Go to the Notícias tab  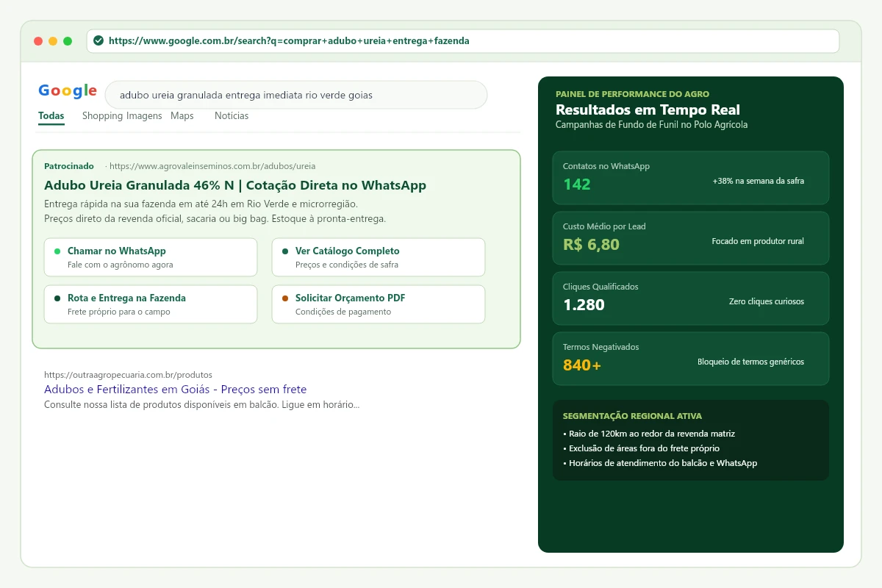click(x=232, y=116)
